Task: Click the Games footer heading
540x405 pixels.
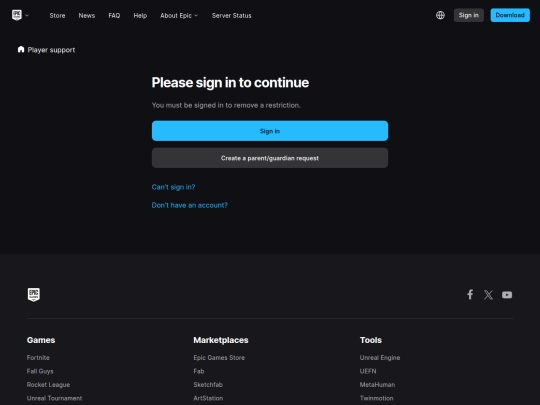Action: (41, 340)
